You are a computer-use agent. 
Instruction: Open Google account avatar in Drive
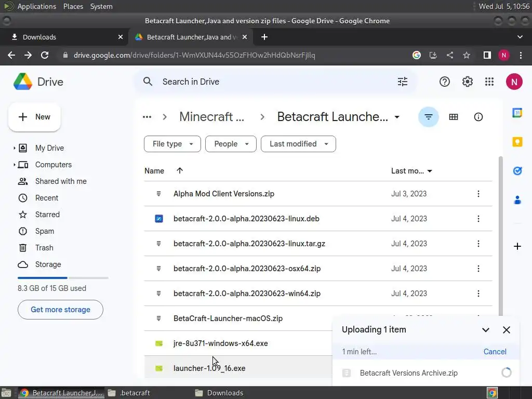(x=514, y=82)
